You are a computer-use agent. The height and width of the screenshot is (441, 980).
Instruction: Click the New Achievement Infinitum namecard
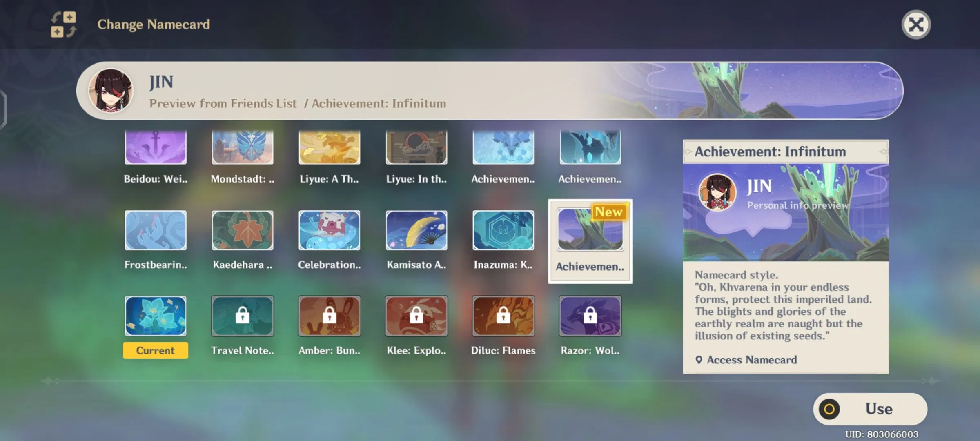point(590,231)
